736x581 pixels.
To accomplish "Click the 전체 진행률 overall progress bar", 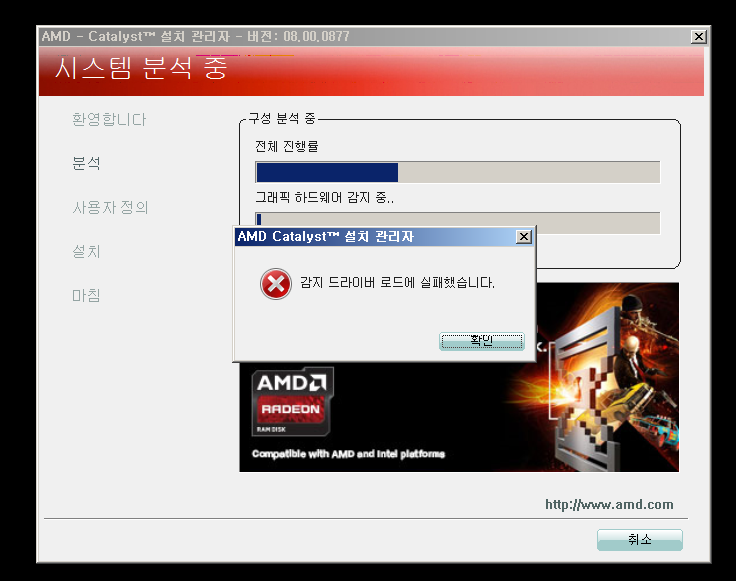I will tap(458, 172).
